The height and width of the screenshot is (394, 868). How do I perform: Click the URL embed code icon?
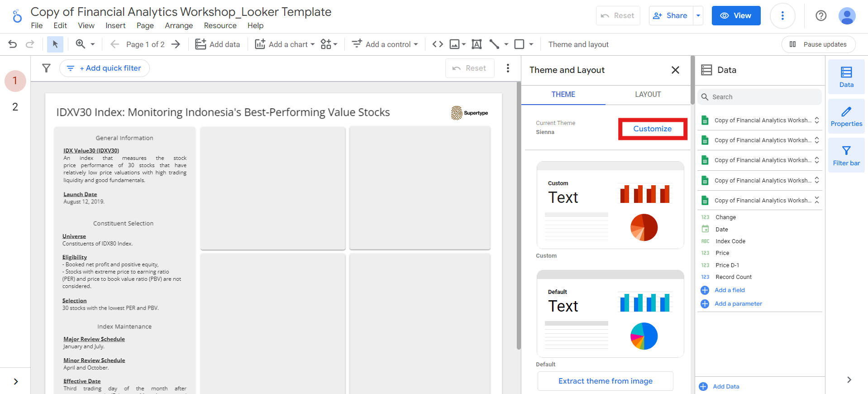tap(438, 44)
